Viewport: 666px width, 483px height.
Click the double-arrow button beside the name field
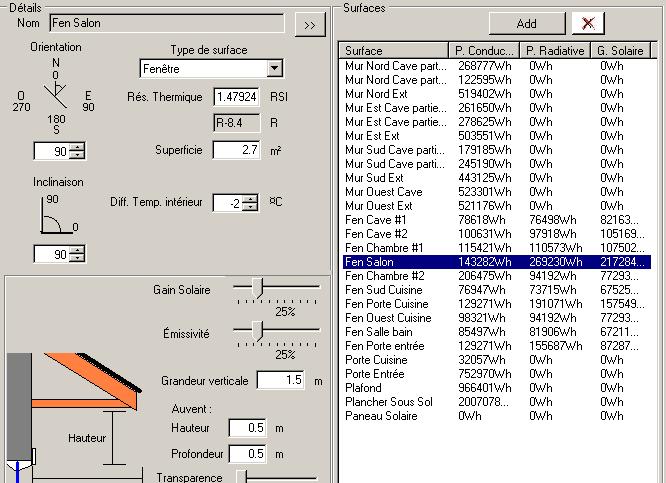click(310, 23)
